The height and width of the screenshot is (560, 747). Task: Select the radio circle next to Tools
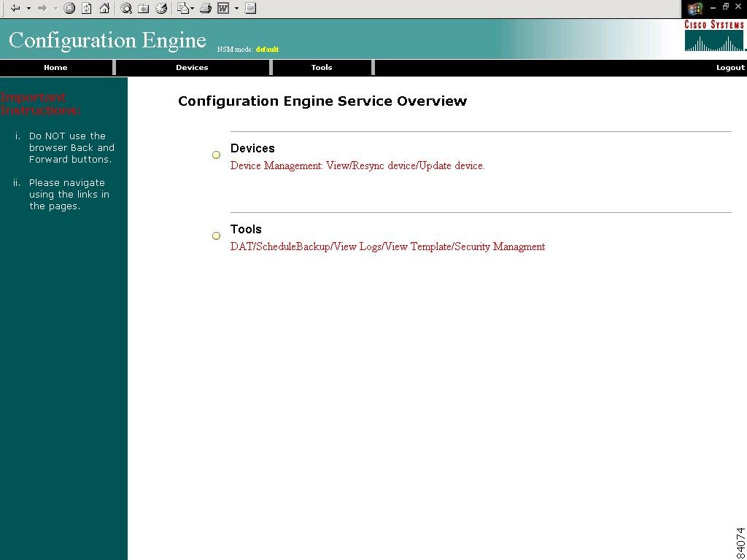pyautogui.click(x=216, y=236)
